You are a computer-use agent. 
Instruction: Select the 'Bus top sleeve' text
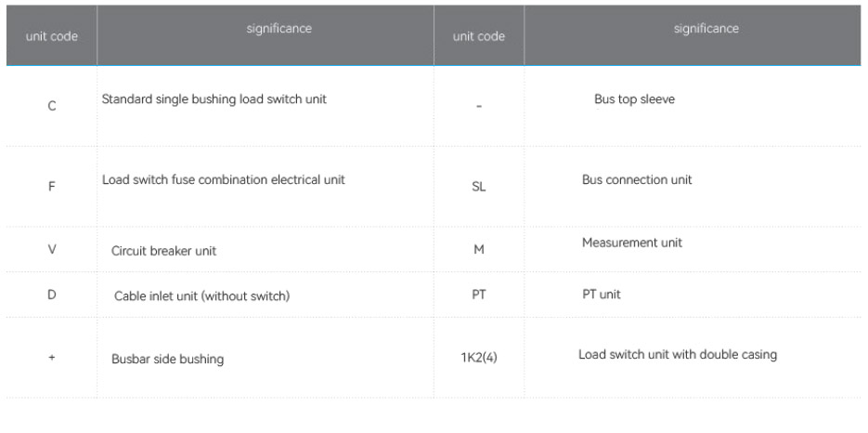[634, 99]
